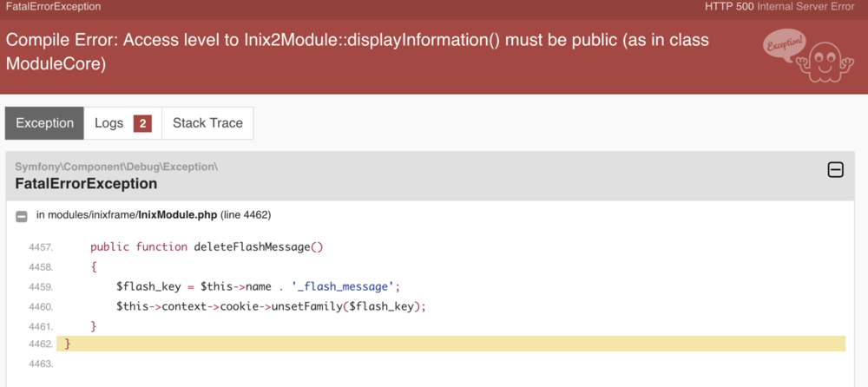Screen dimensions: 868x387
Task: Click the deleteFlashMessage function declaration line
Action: tap(207, 247)
